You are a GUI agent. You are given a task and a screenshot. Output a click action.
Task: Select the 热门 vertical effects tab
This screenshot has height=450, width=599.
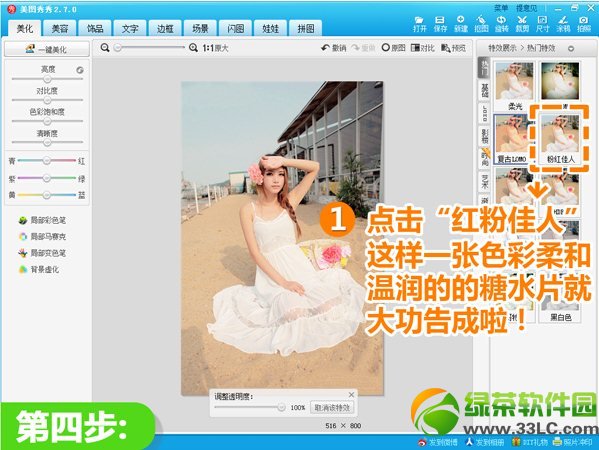484,67
